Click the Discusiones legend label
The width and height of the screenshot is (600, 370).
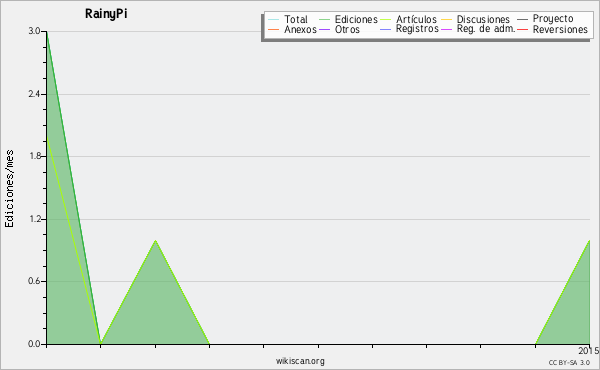pos(483,19)
